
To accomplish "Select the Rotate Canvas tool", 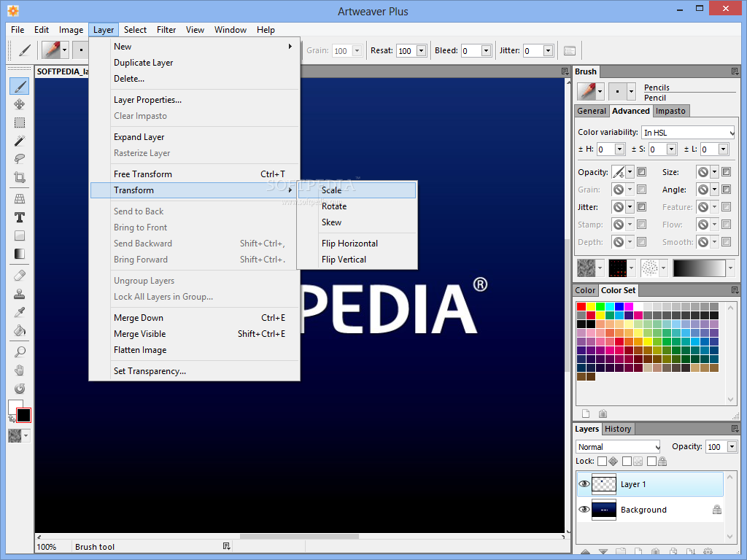I will coord(20,388).
